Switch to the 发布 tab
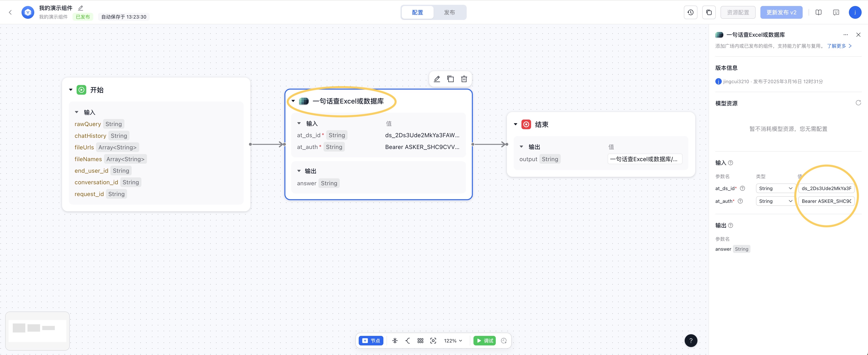 pyautogui.click(x=449, y=13)
